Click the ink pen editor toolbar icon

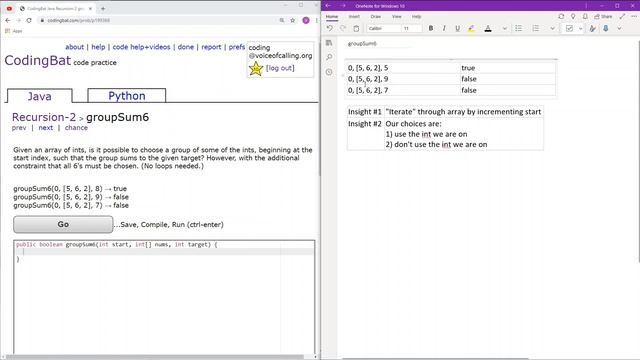click(592, 28)
